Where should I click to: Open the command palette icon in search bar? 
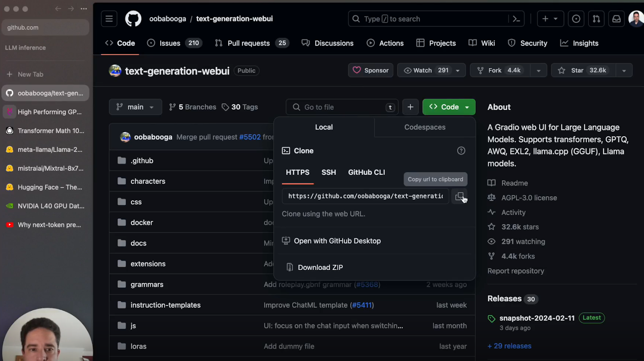(516, 19)
